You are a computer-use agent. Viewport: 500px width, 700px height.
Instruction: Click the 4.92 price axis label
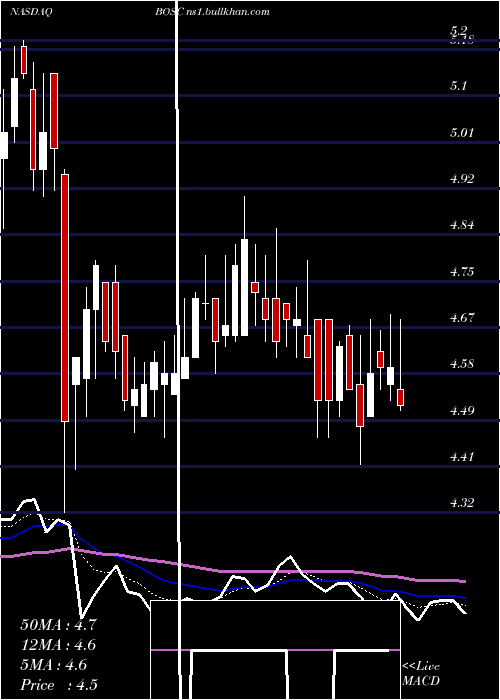pos(461,179)
